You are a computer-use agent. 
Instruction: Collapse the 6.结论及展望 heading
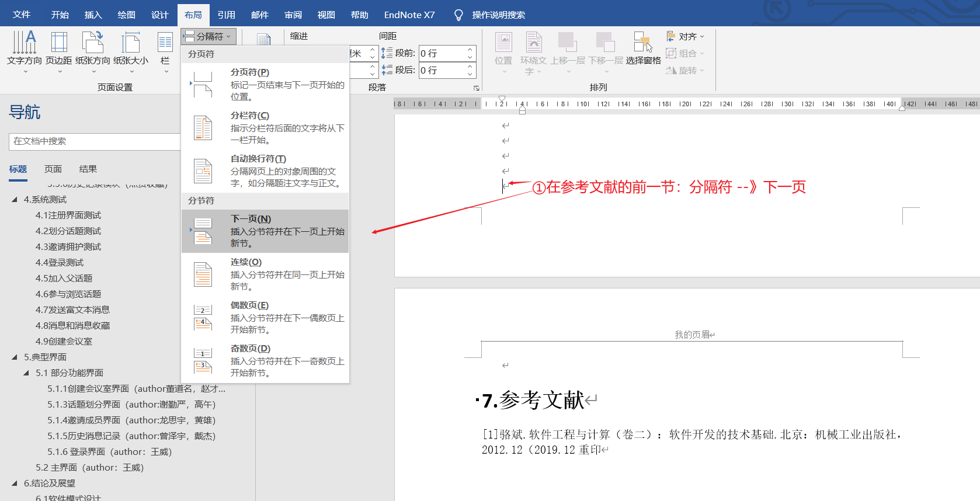tap(15, 483)
